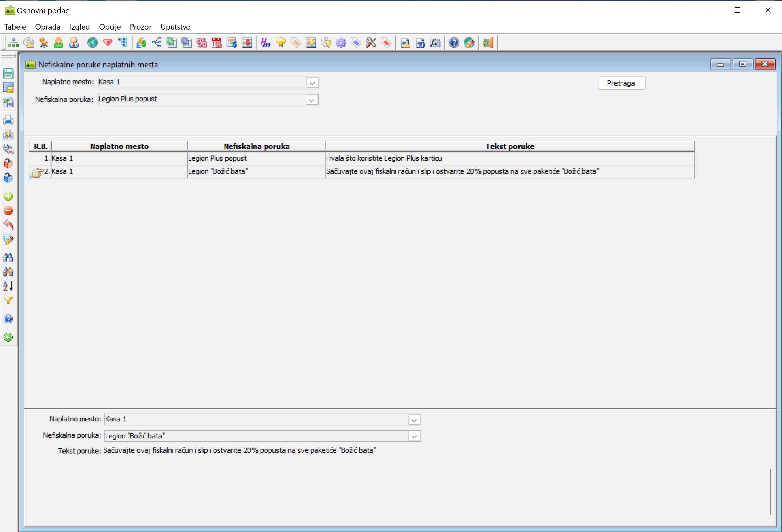This screenshot has height=532, width=782.
Task: Click the A-Z sort icon
Action: point(8,286)
